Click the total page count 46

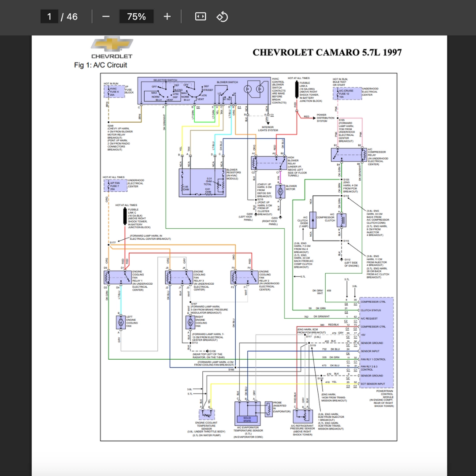72,16
